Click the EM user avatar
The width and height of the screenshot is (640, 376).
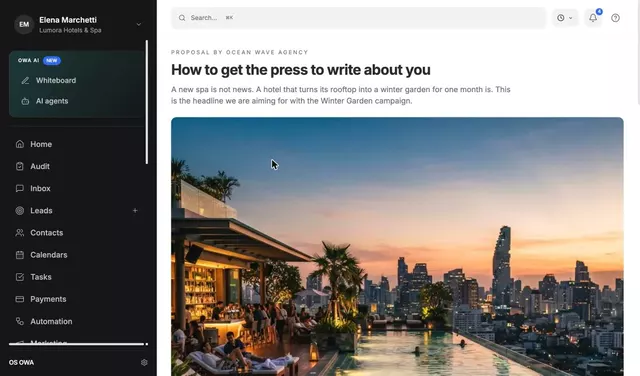24,24
